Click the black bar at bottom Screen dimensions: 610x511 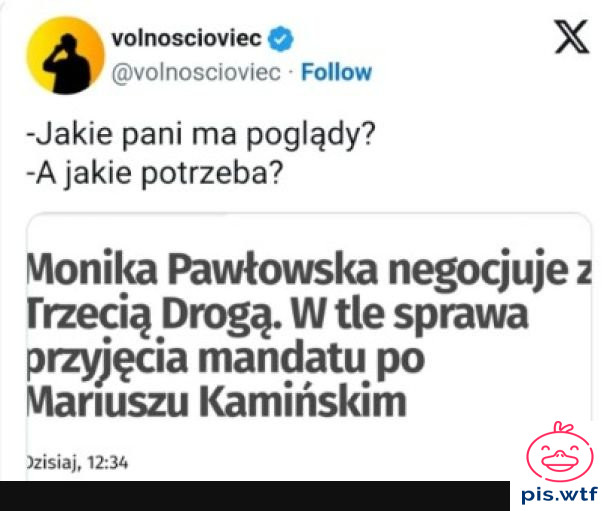(x=255, y=496)
